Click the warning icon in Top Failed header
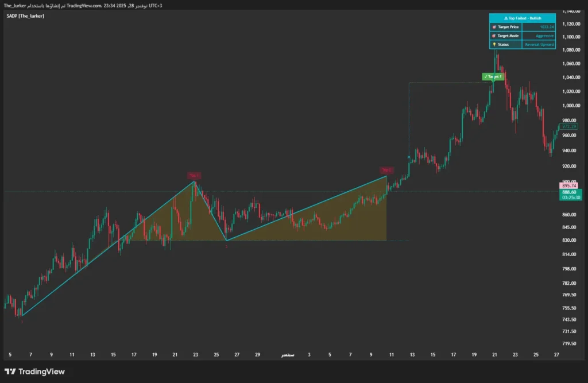The height and width of the screenshot is (383, 588). coord(505,18)
